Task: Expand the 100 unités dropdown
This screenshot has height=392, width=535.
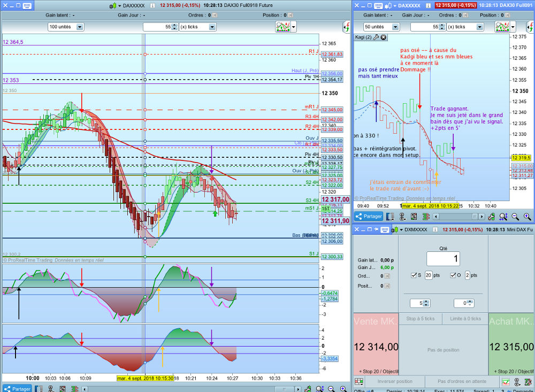Action: click(x=80, y=27)
